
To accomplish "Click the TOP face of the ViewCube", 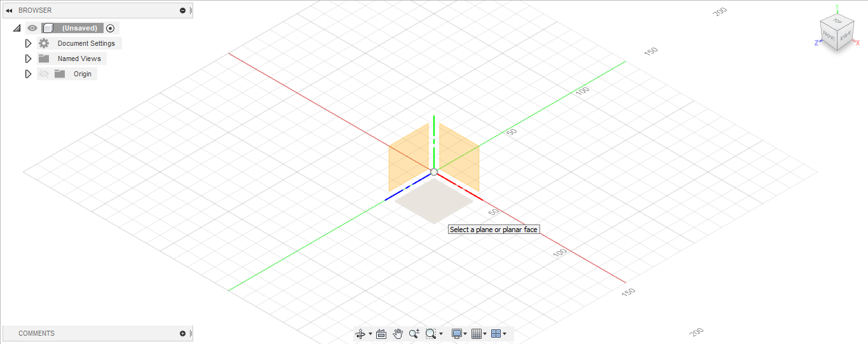I will coord(837,22).
